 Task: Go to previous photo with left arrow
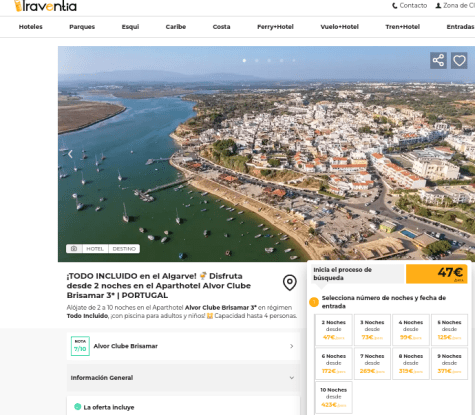(70, 154)
